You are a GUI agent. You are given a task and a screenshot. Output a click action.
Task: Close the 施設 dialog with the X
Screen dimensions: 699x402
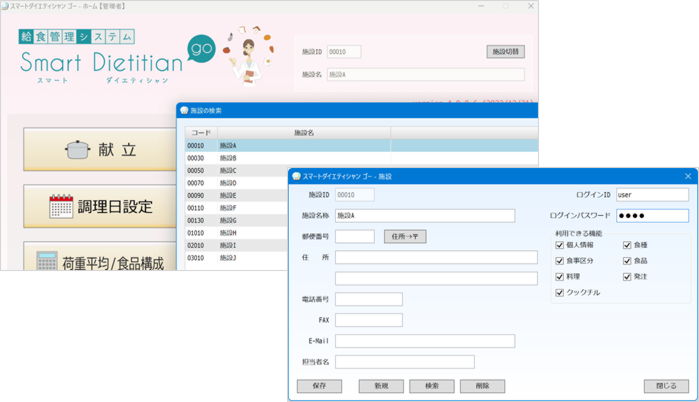[688, 176]
